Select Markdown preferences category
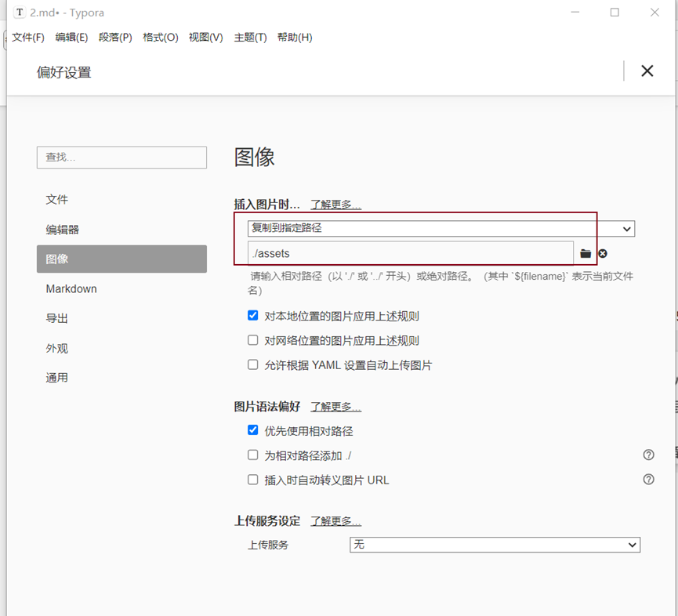 121,288
